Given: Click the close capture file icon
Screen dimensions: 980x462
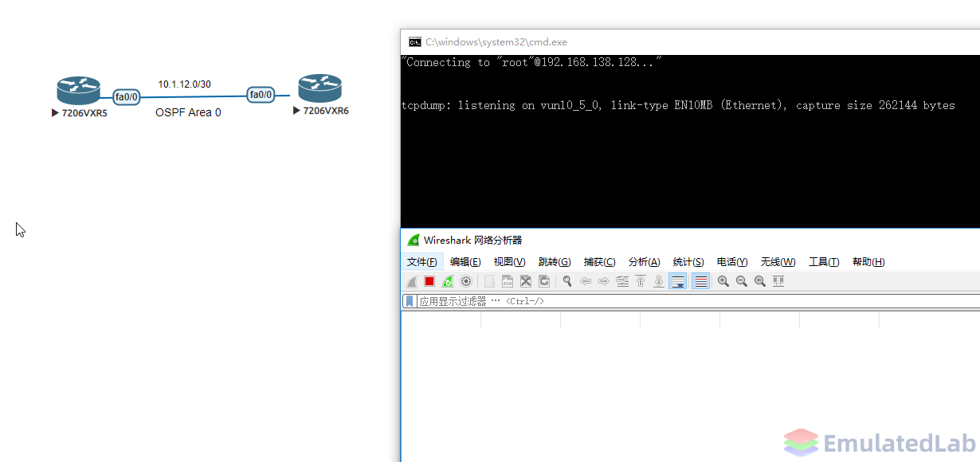Looking at the screenshot, I should [526, 281].
